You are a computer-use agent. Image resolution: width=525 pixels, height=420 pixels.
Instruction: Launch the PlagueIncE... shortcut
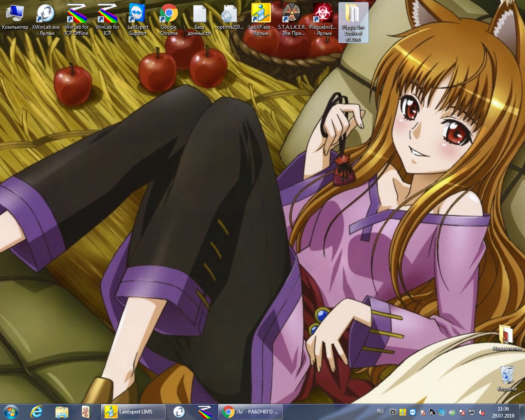click(323, 19)
